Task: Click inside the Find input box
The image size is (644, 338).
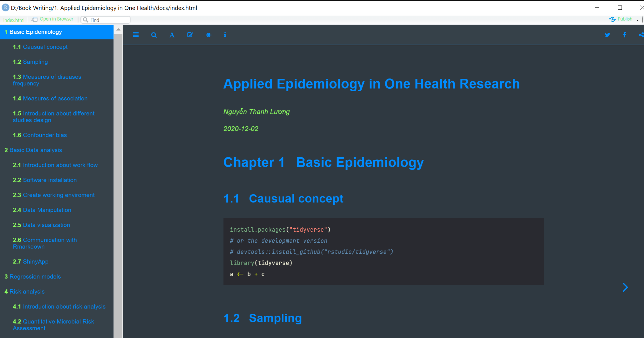Action: 107,20
